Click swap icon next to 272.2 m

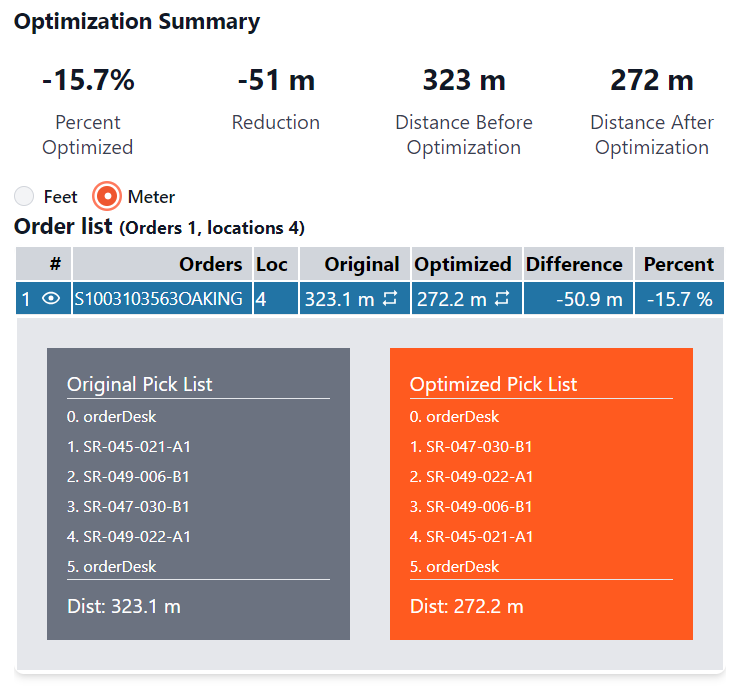click(x=502, y=299)
